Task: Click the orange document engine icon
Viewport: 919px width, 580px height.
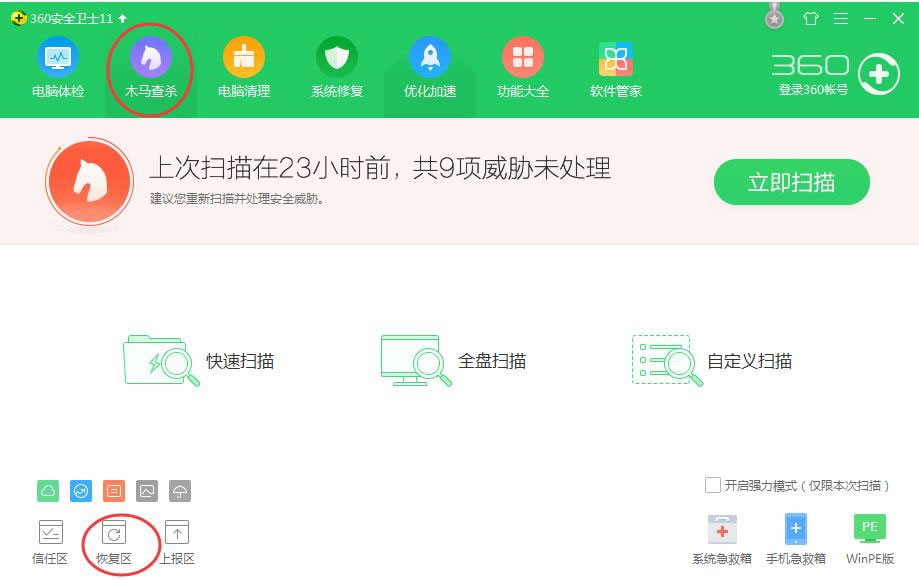Action: [114, 491]
